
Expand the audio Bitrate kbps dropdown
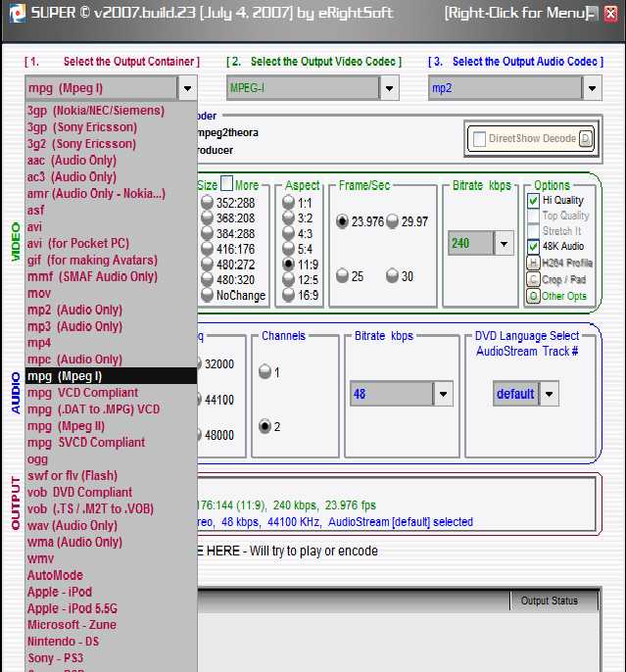(443, 394)
